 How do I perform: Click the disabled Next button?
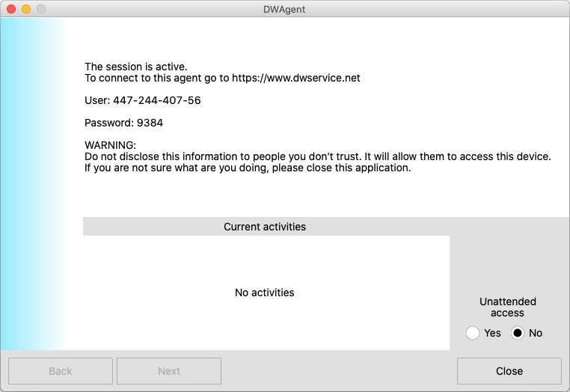tap(169, 371)
